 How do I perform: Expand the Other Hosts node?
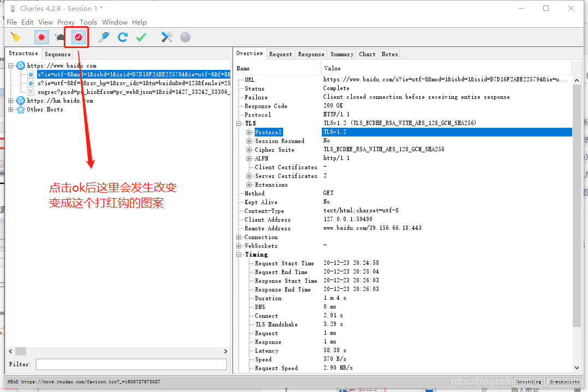click(x=11, y=109)
